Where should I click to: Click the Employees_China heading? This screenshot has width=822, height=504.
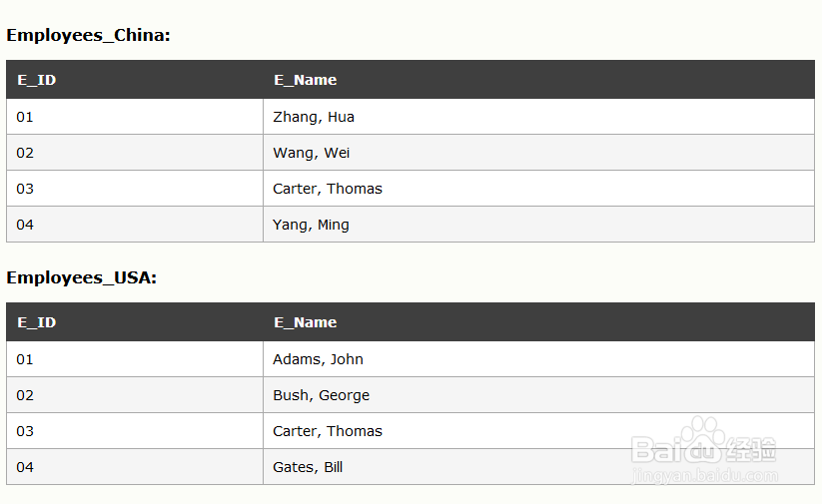88,35
